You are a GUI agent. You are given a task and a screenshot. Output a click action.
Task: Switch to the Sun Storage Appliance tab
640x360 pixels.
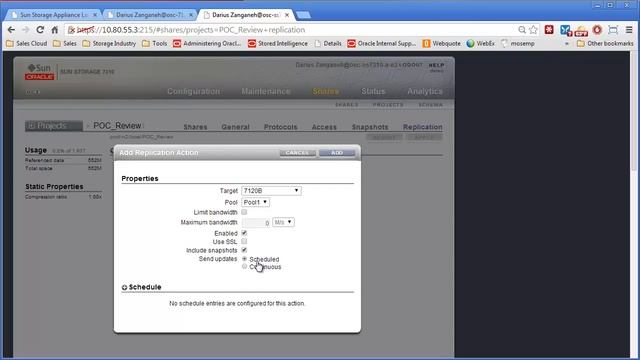pos(53,15)
